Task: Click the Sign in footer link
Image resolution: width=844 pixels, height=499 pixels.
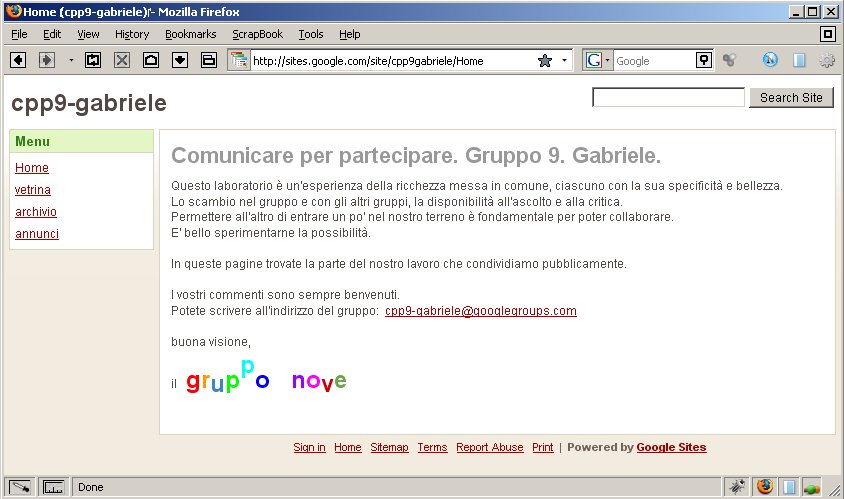Action: coord(309,447)
